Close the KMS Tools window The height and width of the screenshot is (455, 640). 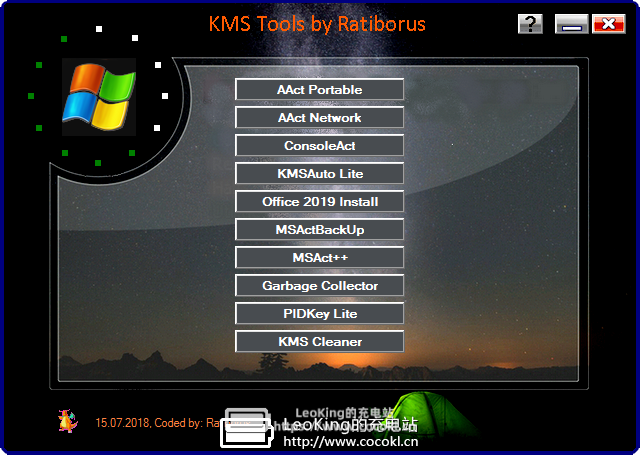609,24
